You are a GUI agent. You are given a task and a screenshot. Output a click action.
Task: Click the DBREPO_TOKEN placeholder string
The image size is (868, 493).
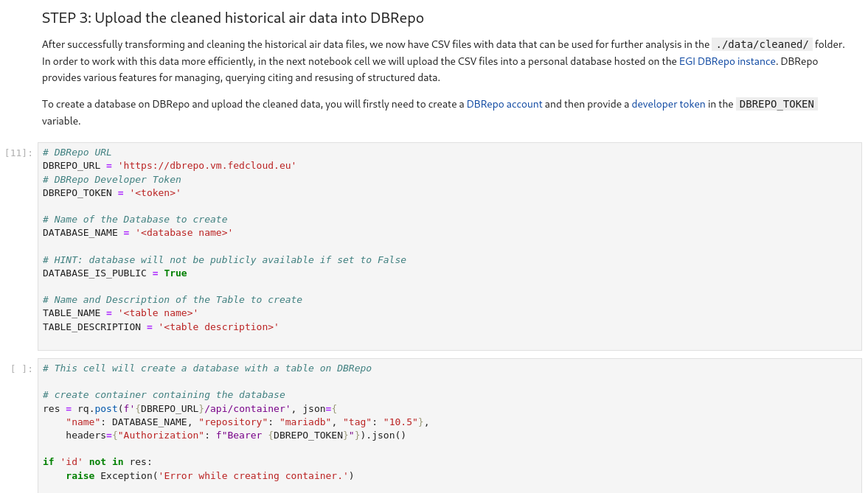pyautogui.click(x=156, y=192)
